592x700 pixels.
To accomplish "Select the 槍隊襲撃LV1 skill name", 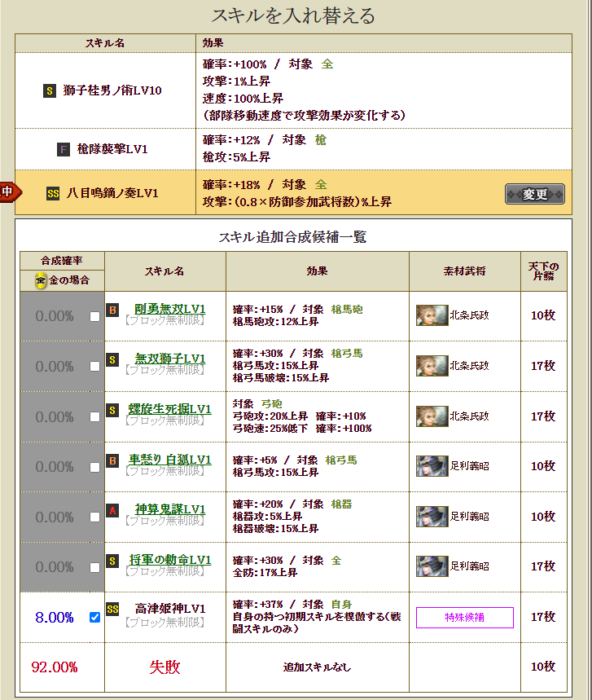I will pyautogui.click(x=112, y=149).
